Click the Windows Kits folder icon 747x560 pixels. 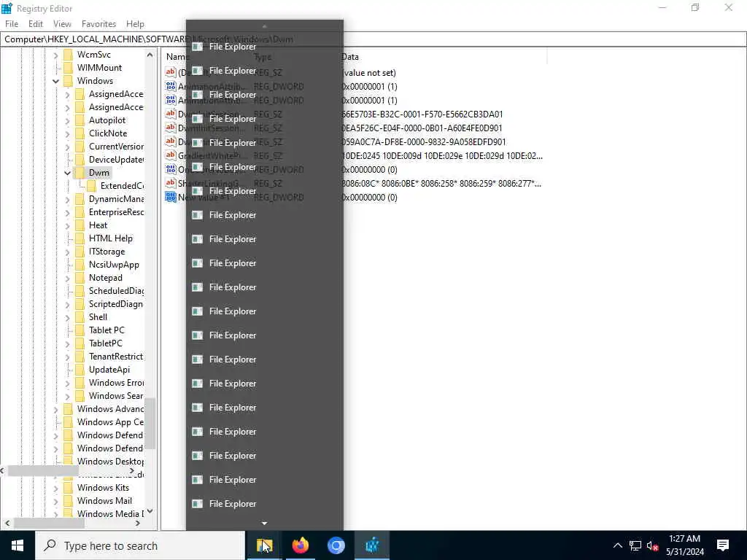[x=68, y=488]
